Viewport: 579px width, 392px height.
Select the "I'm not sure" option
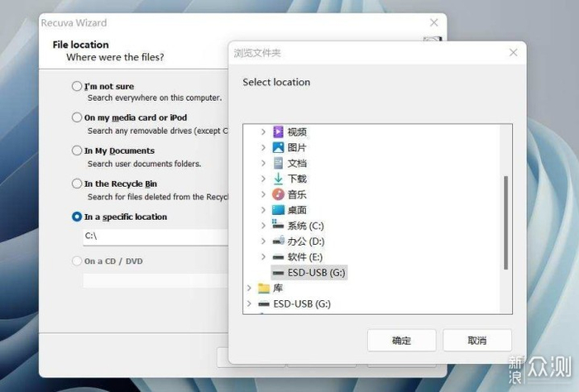(x=77, y=86)
